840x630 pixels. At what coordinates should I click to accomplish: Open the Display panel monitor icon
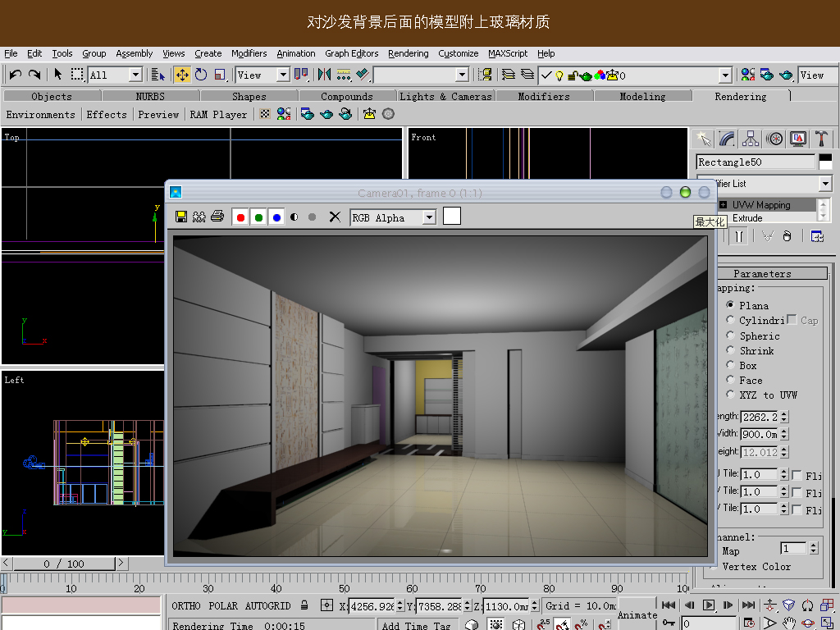[x=797, y=139]
